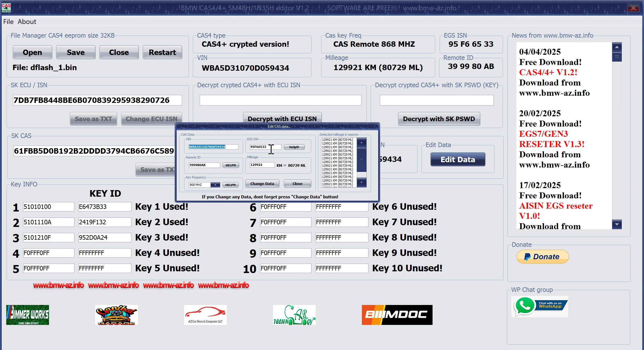Screen dimensions: 644x350
Task: Select the VIN field in Edit CAS data dialog
Action: click(213, 147)
